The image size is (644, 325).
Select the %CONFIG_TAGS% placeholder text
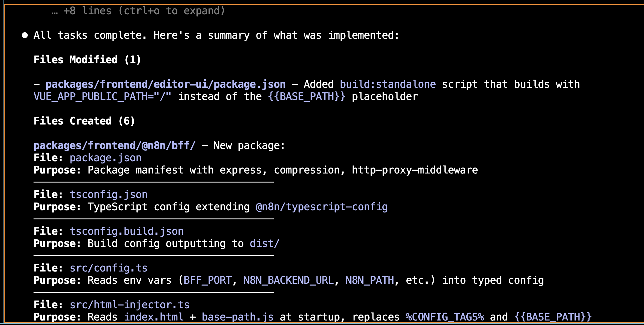pos(445,317)
